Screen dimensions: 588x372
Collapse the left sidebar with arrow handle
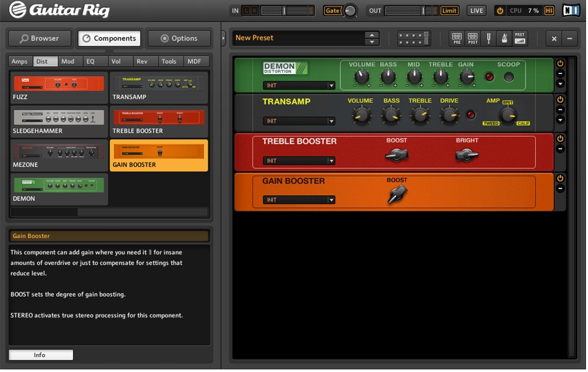[x=224, y=38]
